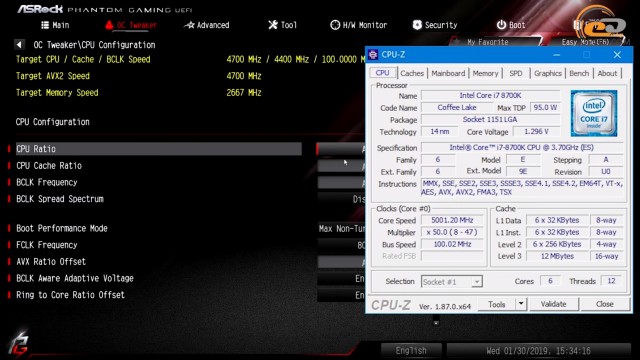Click the Validate button in CPU-Z
640x360 pixels.
(x=553, y=304)
